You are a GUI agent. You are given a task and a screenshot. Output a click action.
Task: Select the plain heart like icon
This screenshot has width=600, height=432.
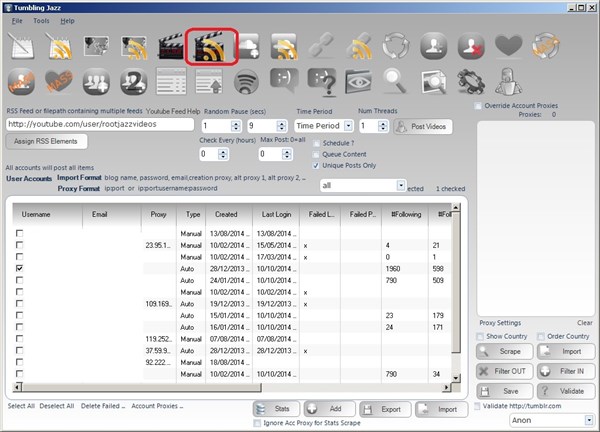point(508,45)
